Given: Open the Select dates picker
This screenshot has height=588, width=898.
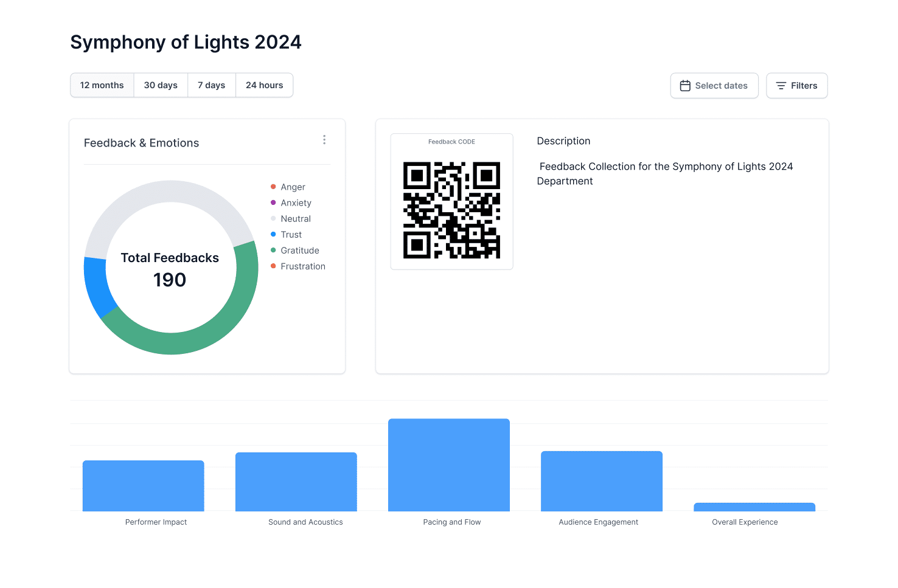Looking at the screenshot, I should click(714, 86).
